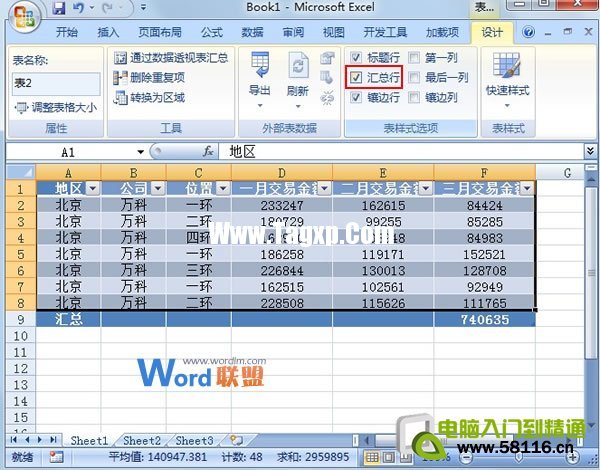Select column G header
The image size is (600, 470).
pyautogui.click(x=567, y=173)
